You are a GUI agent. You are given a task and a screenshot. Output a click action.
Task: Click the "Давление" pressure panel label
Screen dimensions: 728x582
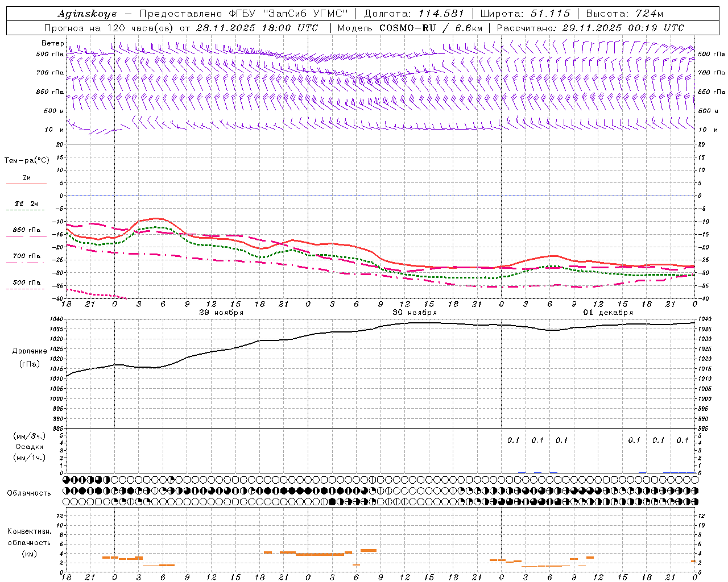[30, 351]
